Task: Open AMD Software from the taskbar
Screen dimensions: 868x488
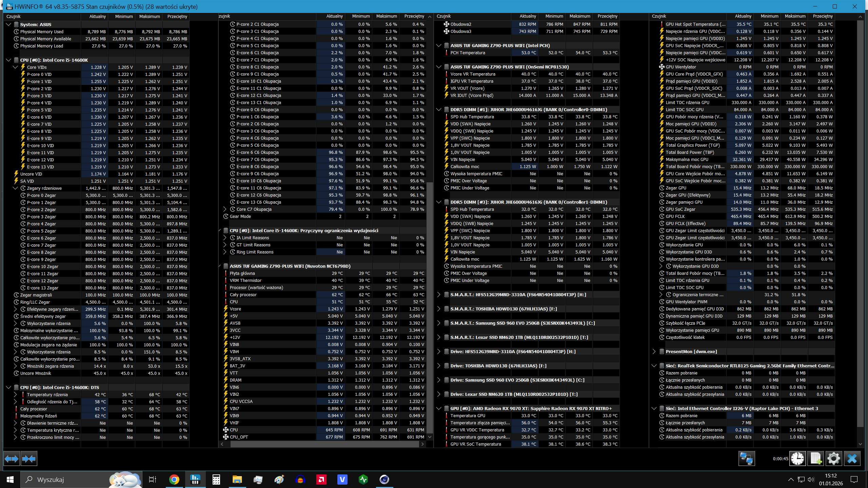Action: [x=321, y=479]
